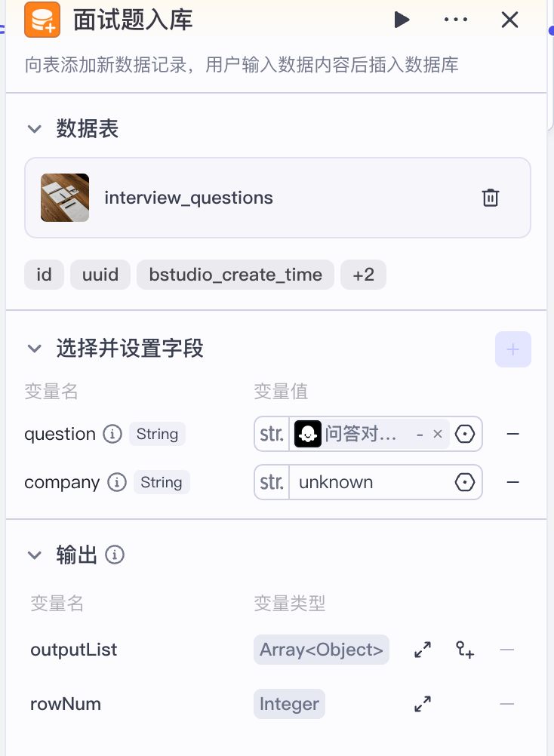Open the str. type selector for company

point(271,482)
